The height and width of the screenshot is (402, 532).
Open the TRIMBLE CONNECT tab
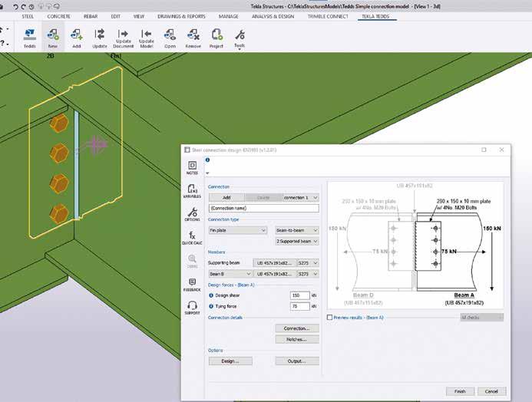click(328, 16)
